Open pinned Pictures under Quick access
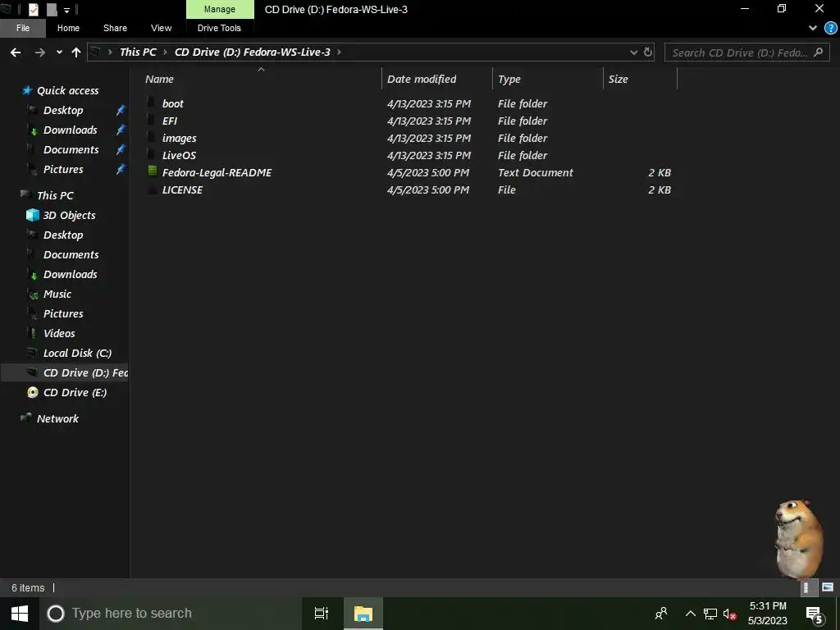The height and width of the screenshot is (630, 840). click(62, 170)
